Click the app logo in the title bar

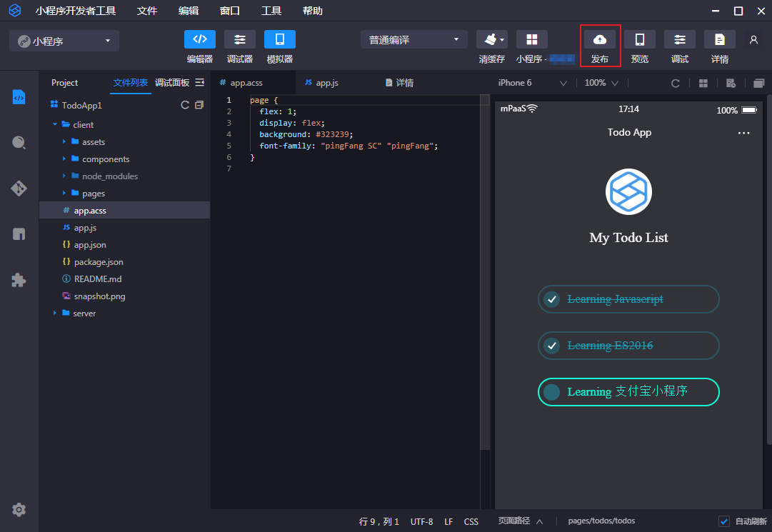point(15,10)
